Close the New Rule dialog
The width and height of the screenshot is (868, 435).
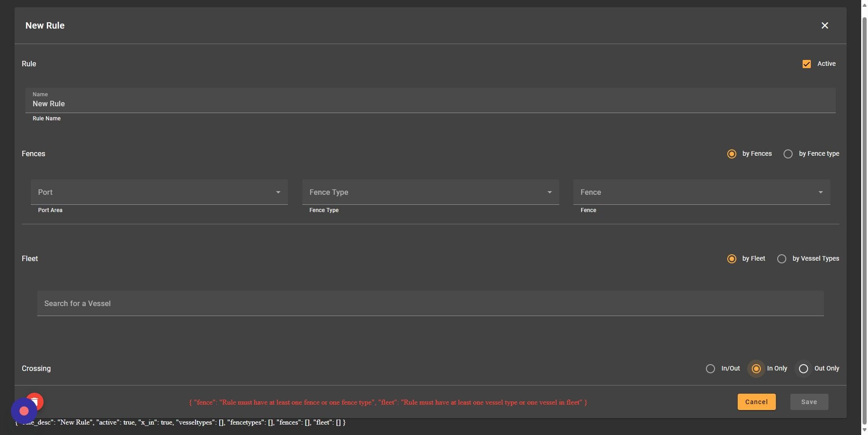point(824,25)
